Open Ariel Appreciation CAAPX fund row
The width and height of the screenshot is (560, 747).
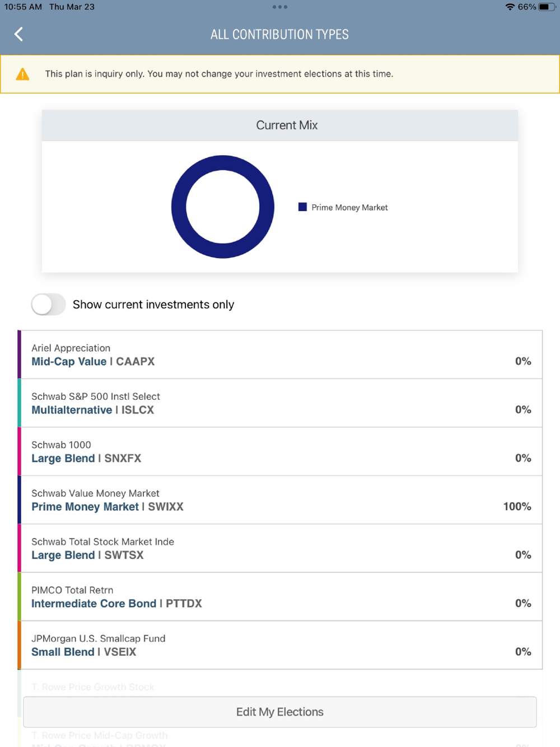pyautogui.click(x=280, y=355)
